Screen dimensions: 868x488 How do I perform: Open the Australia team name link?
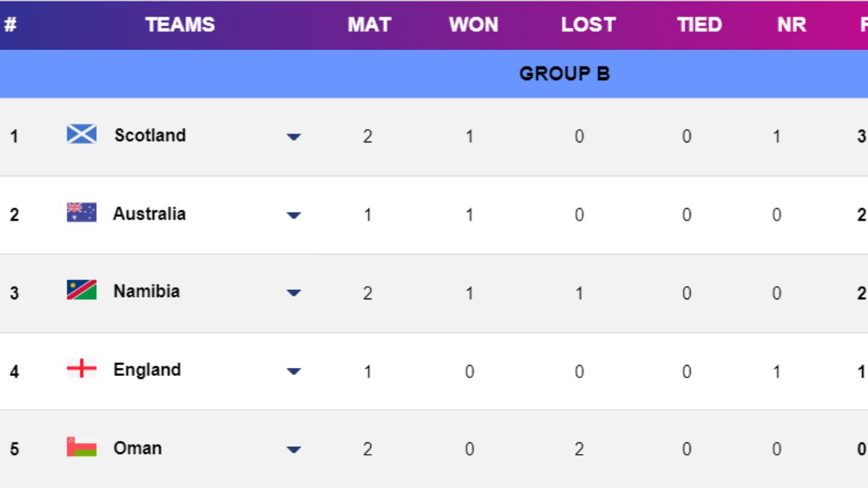pos(149,213)
